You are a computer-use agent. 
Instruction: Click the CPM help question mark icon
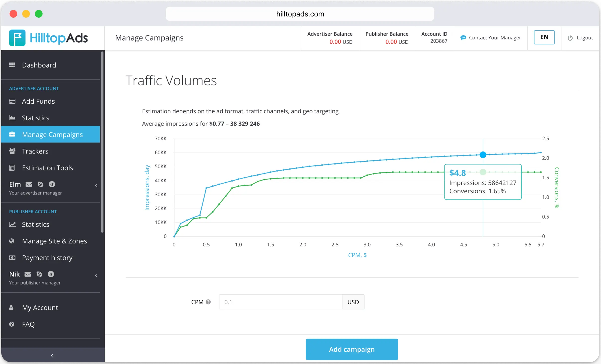(x=208, y=302)
